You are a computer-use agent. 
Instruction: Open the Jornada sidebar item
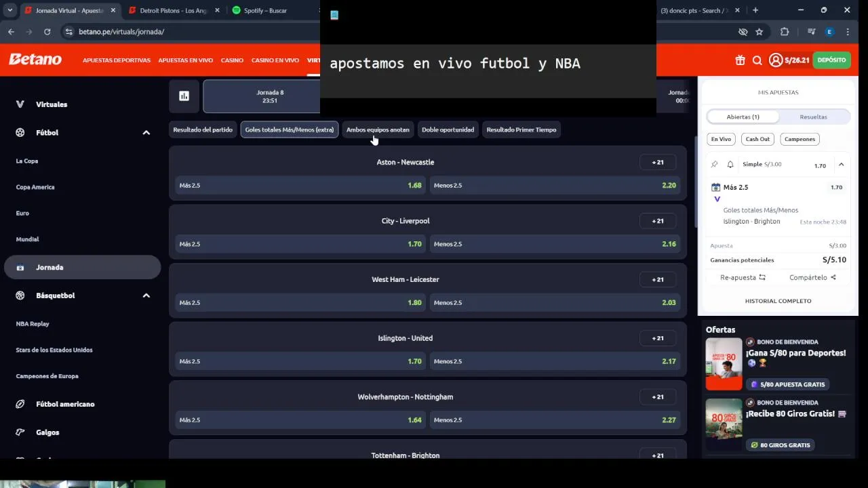pyautogui.click(x=83, y=267)
